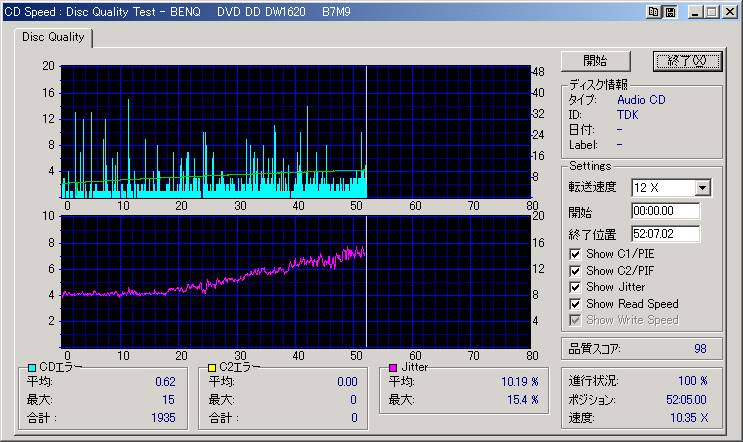Toggle the Show C1/PIE checkbox
The width and height of the screenshot is (743, 442).
tap(575, 254)
